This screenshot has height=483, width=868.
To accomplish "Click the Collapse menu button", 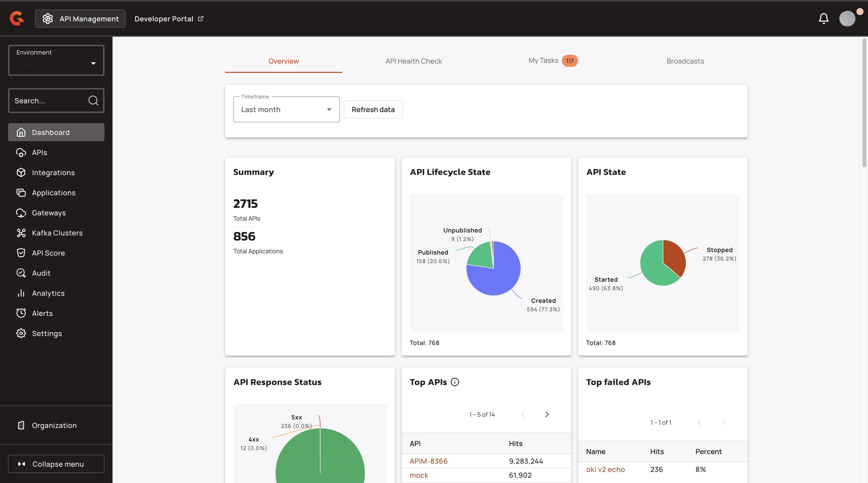I will click(x=56, y=464).
